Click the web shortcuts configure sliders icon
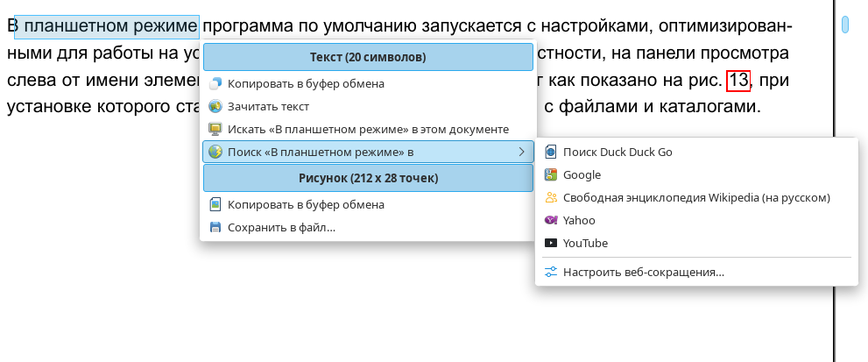The image size is (868, 362). click(550, 272)
